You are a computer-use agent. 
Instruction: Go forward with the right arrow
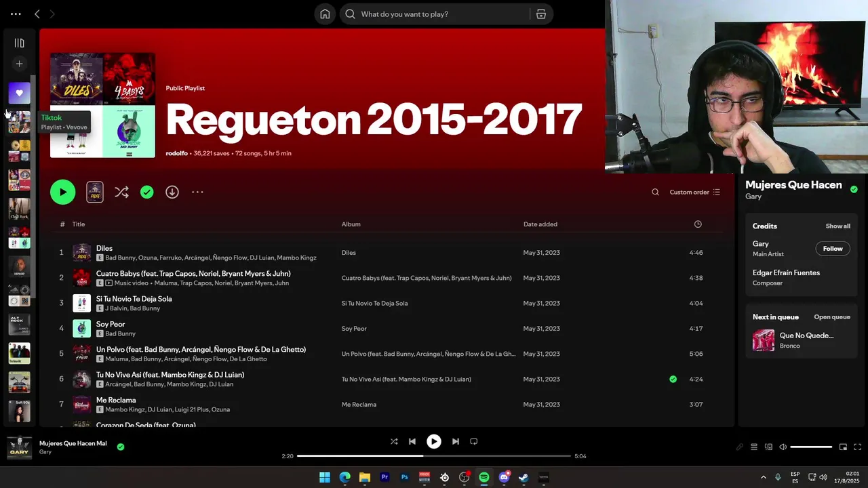(x=52, y=14)
